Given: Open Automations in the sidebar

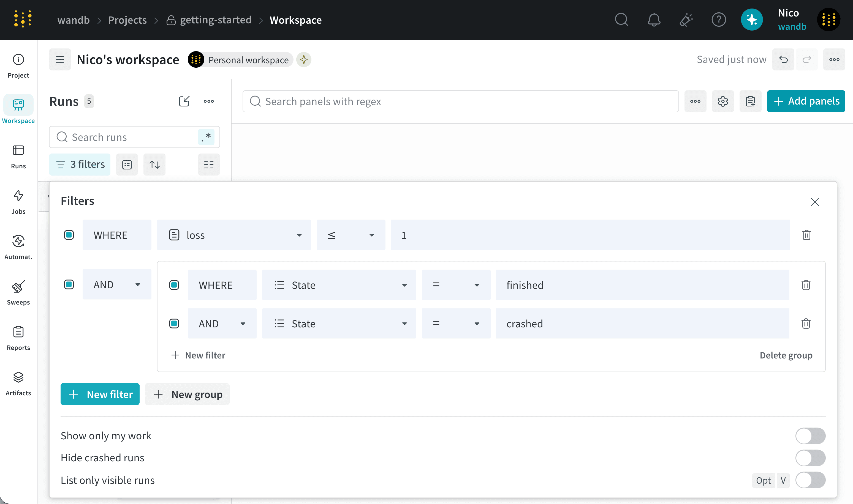Looking at the screenshot, I should click(18, 248).
